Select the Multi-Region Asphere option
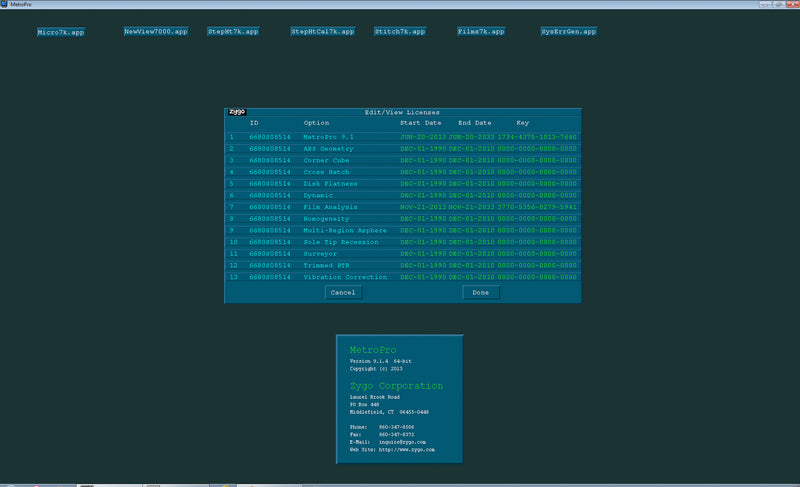This screenshot has width=800, height=487. pos(343,230)
